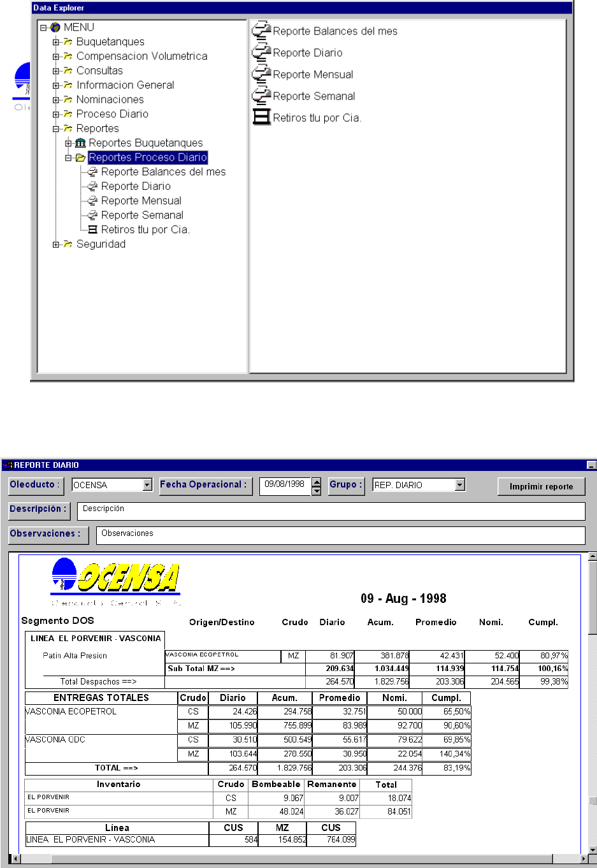Click the OCENSA logo in the report
The height and width of the screenshot is (868, 597).
pyautogui.click(x=116, y=581)
